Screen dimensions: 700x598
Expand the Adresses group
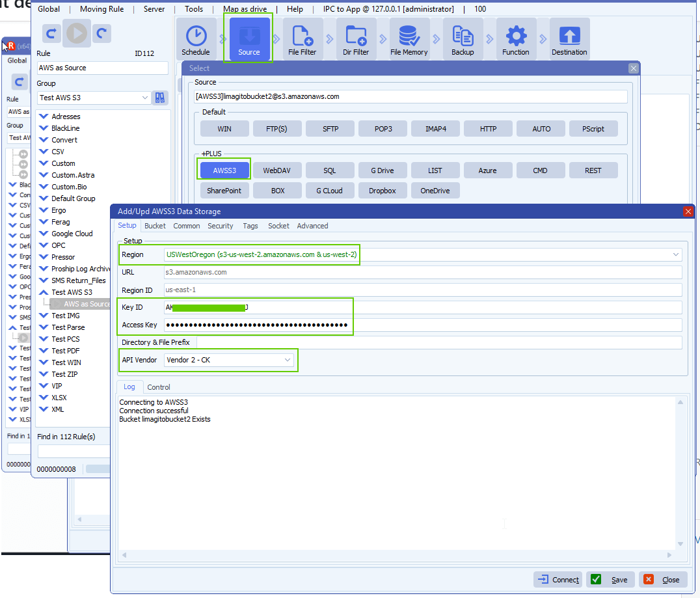coord(44,116)
